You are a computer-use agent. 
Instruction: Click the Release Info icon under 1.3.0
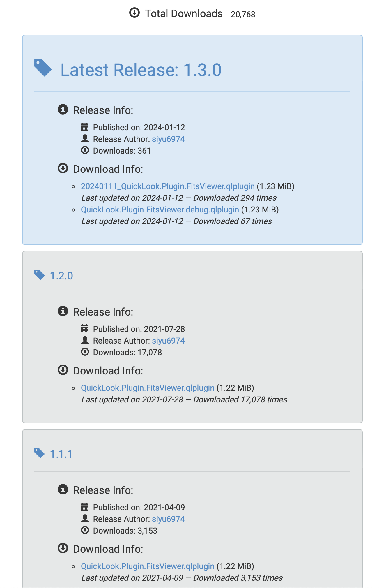pos(63,110)
